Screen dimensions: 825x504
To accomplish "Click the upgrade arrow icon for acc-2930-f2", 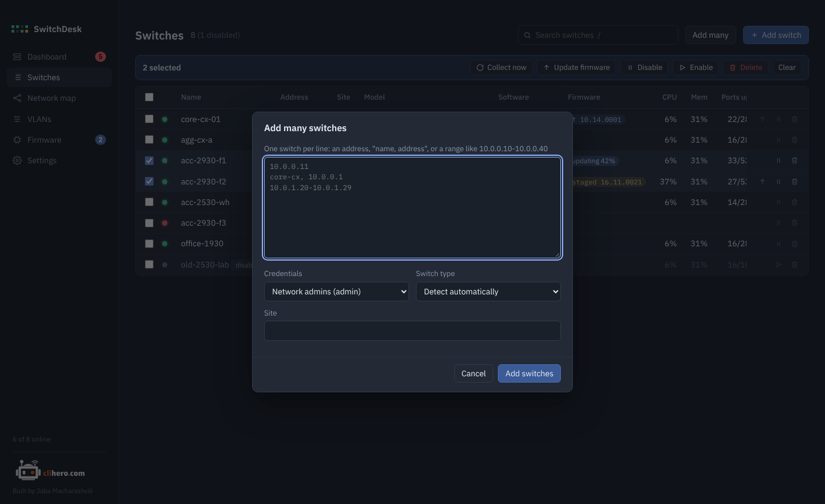I will pos(763,182).
